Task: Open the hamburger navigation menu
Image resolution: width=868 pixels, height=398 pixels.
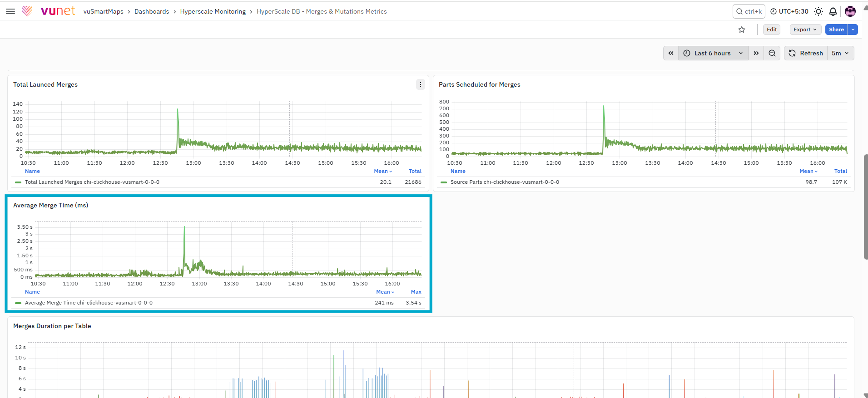Action: (10, 11)
